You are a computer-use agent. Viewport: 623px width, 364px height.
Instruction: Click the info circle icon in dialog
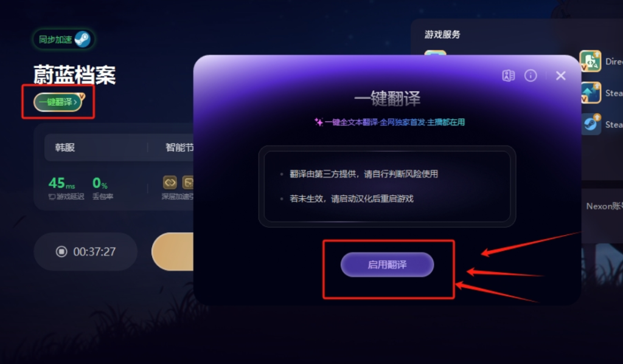(531, 75)
